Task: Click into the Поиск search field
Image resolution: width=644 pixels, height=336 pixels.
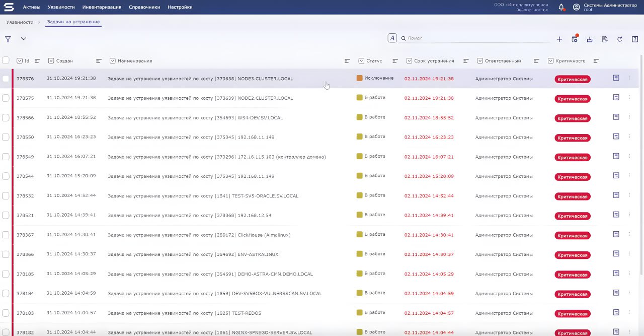Action: pyautogui.click(x=475, y=38)
